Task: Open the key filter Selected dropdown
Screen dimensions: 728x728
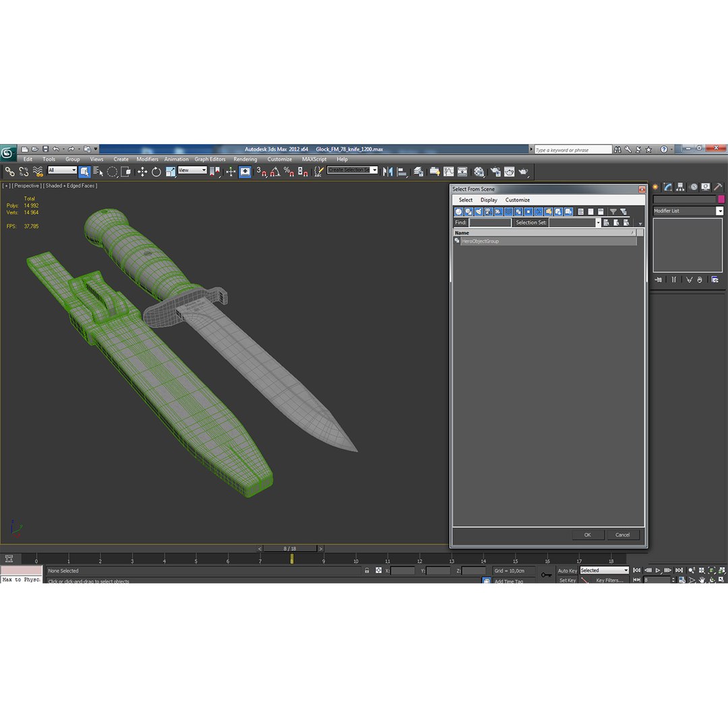Action: point(604,570)
